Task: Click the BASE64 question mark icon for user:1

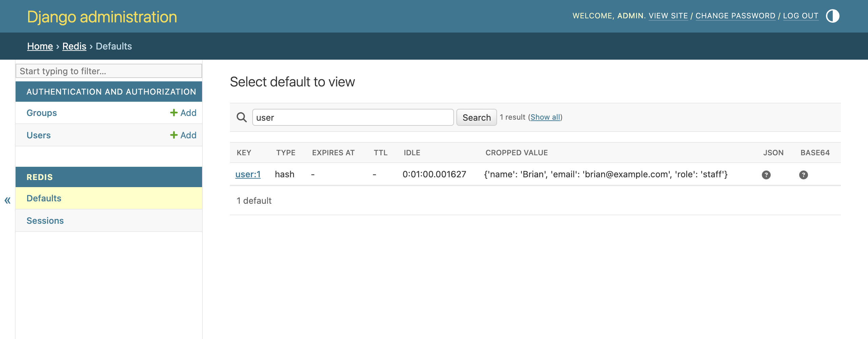Action: tap(804, 175)
